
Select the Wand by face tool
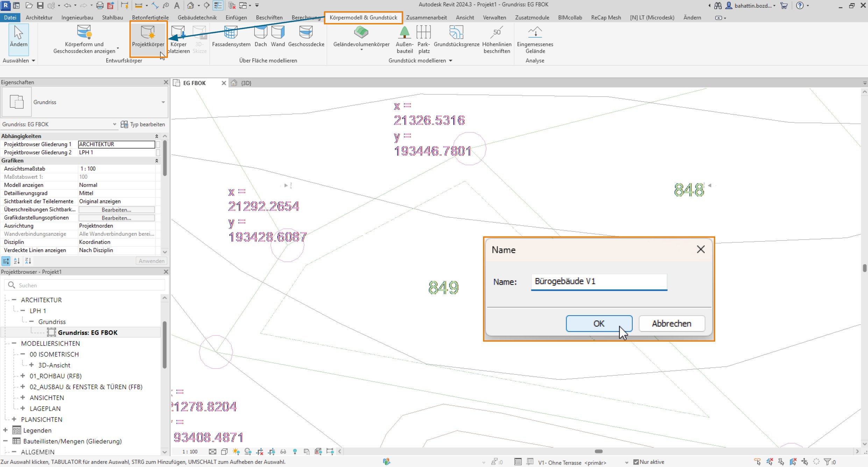tap(278, 36)
